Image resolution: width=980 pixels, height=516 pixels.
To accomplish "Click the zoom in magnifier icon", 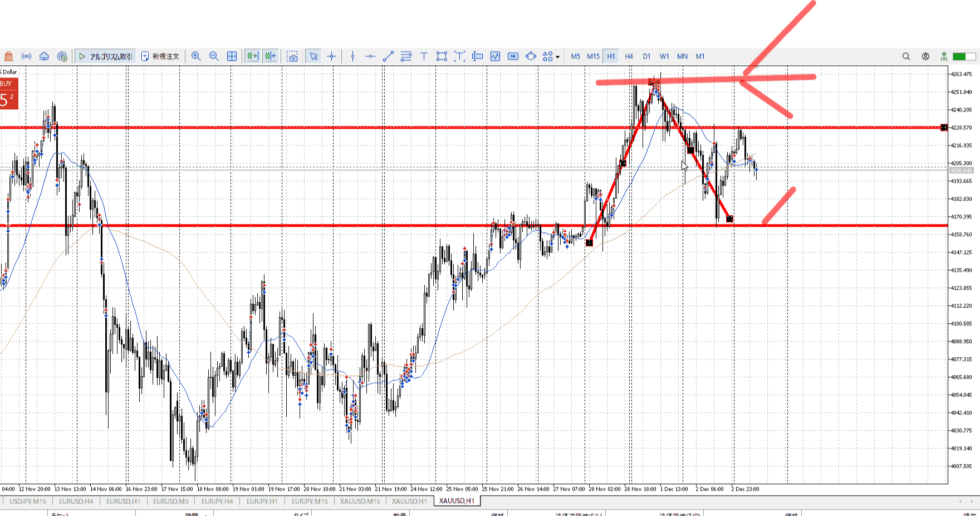I will [x=196, y=56].
